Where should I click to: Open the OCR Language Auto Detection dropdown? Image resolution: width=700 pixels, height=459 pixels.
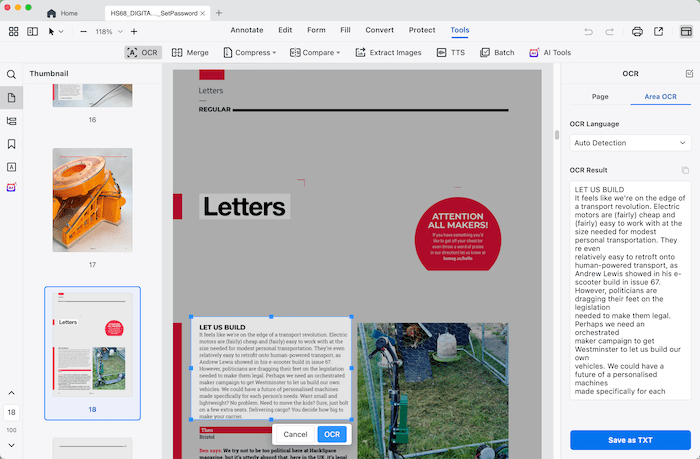click(x=630, y=143)
